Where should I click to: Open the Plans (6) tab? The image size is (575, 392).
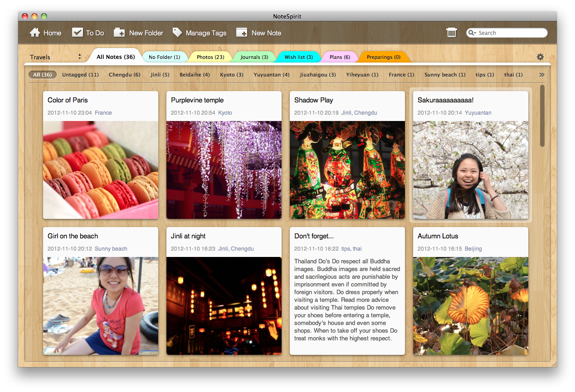340,57
